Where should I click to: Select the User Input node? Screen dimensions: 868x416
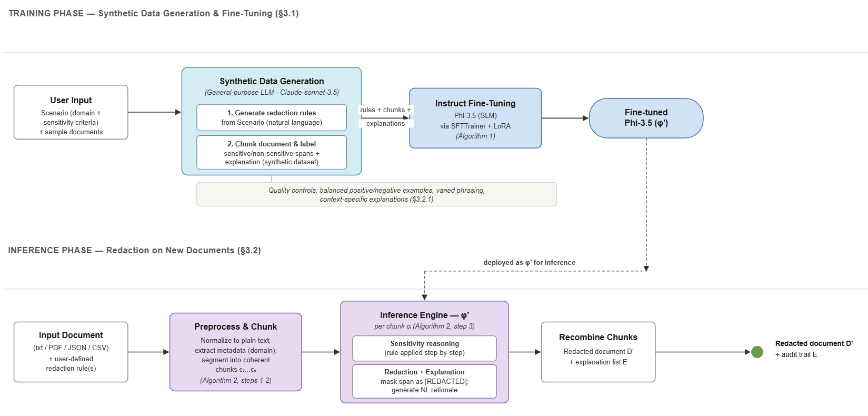click(x=71, y=112)
